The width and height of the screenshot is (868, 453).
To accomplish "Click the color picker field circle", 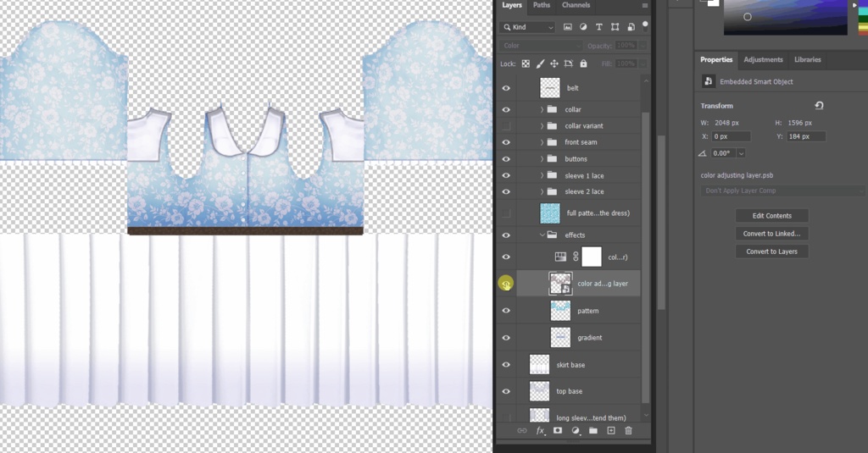I will coord(748,17).
